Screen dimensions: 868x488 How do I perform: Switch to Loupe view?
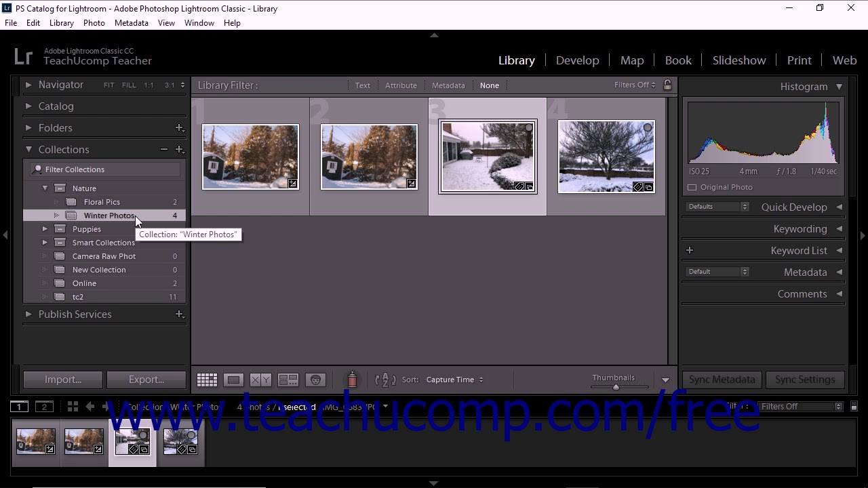[233, 380]
